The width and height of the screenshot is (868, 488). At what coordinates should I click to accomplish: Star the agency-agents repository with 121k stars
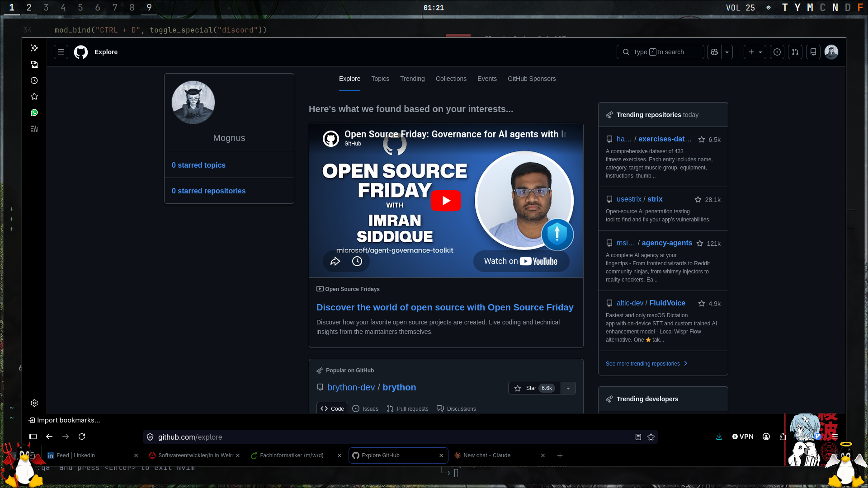coord(700,244)
